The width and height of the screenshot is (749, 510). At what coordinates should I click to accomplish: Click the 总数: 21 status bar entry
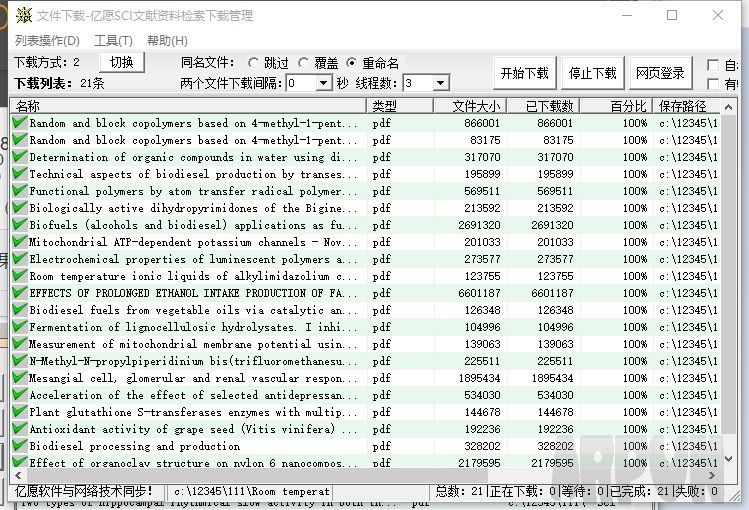(459, 491)
